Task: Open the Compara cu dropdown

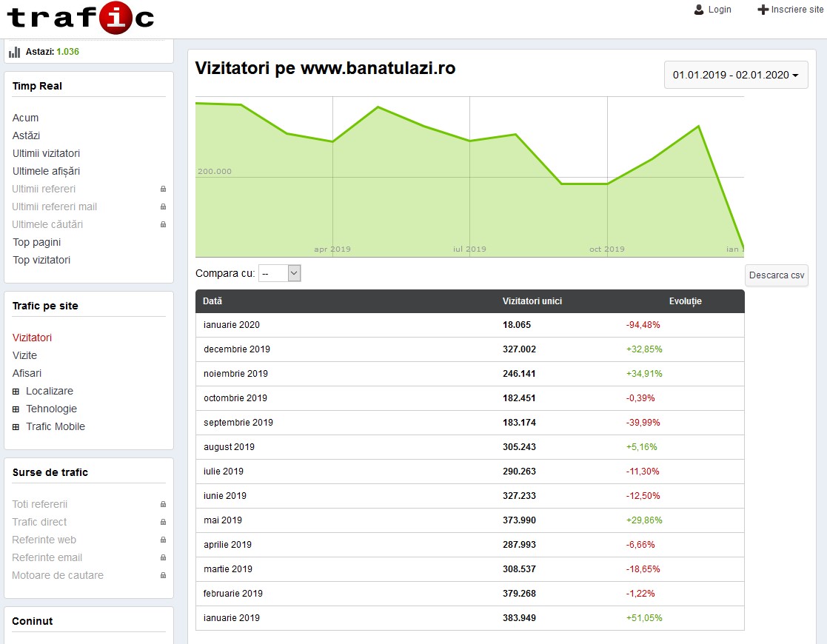Action: pyautogui.click(x=280, y=274)
